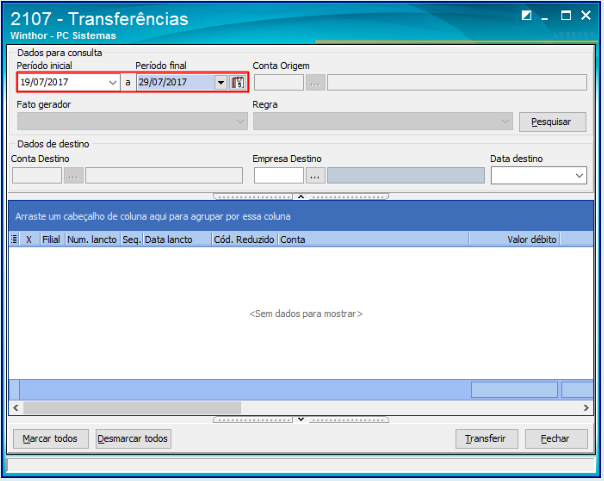
Task: Sort by the Conta column header
Action: (373, 239)
